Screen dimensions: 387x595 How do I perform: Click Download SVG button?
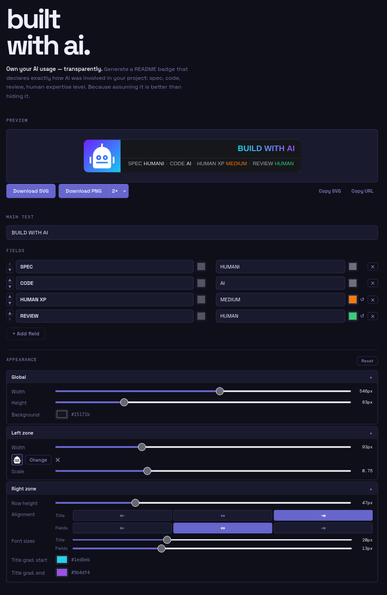[x=31, y=191]
